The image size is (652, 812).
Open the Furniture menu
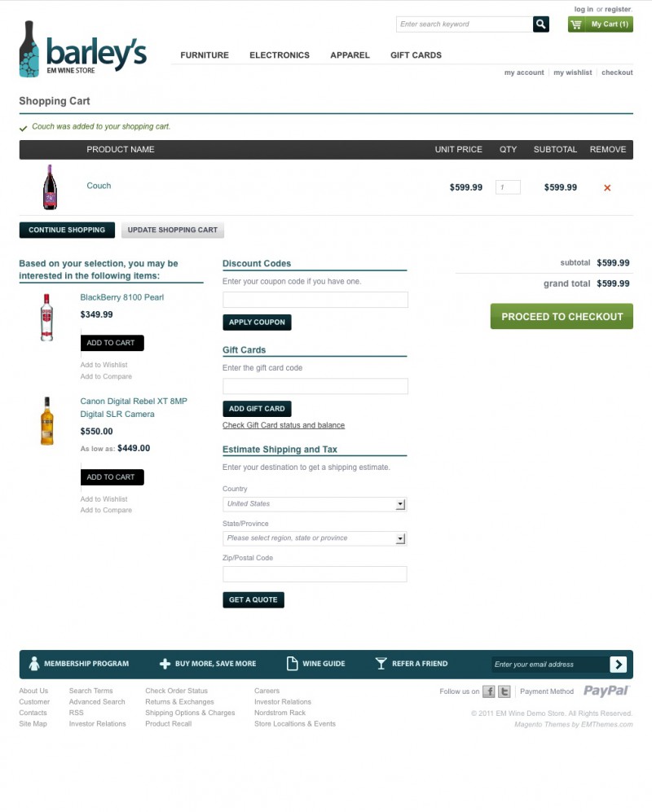pyautogui.click(x=205, y=55)
